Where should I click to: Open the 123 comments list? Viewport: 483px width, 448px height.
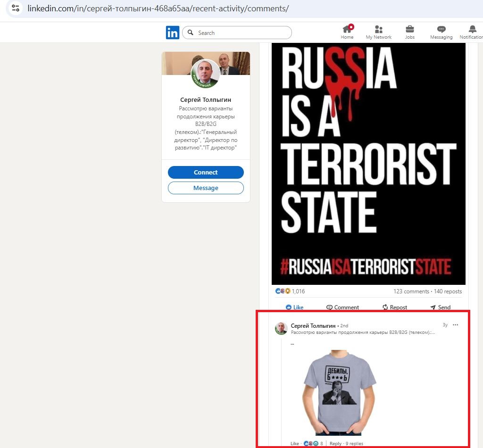click(x=407, y=291)
